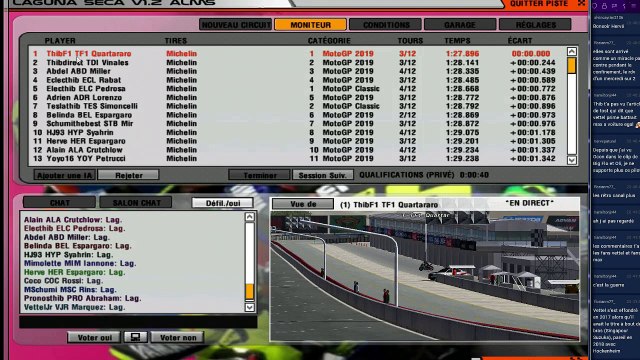Open the Conditions tab
The height and width of the screenshot is (360, 640).
click(x=386, y=24)
